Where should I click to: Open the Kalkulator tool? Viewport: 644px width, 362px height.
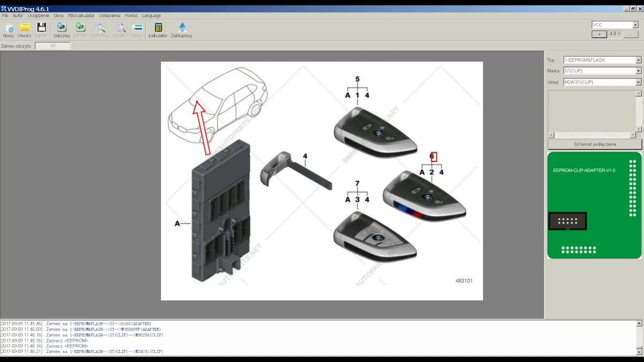coord(158,30)
